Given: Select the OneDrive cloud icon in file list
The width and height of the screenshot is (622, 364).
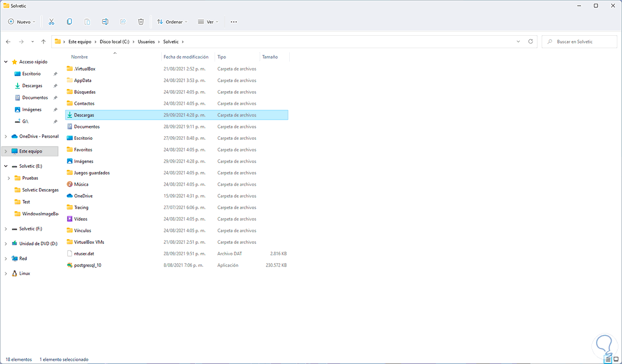Looking at the screenshot, I should (70, 196).
